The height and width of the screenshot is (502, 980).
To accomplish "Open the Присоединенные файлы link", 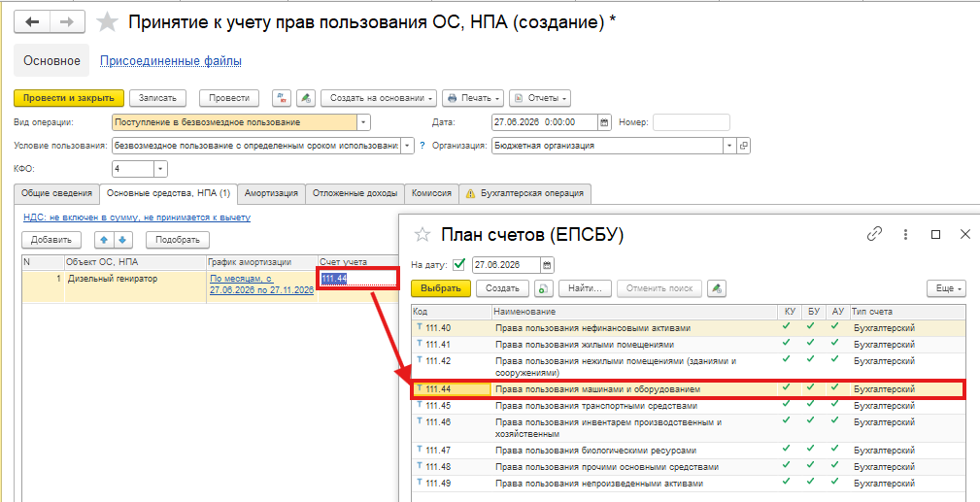I will (171, 60).
